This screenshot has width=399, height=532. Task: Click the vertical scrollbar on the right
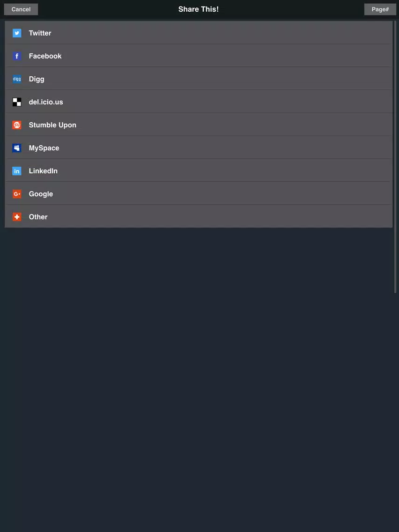click(x=395, y=157)
